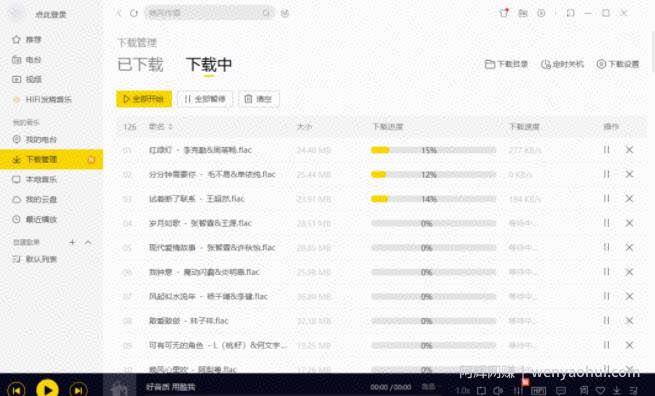Open the 下载设置 download settings
This screenshot has height=396, width=655.
pyautogui.click(x=618, y=64)
